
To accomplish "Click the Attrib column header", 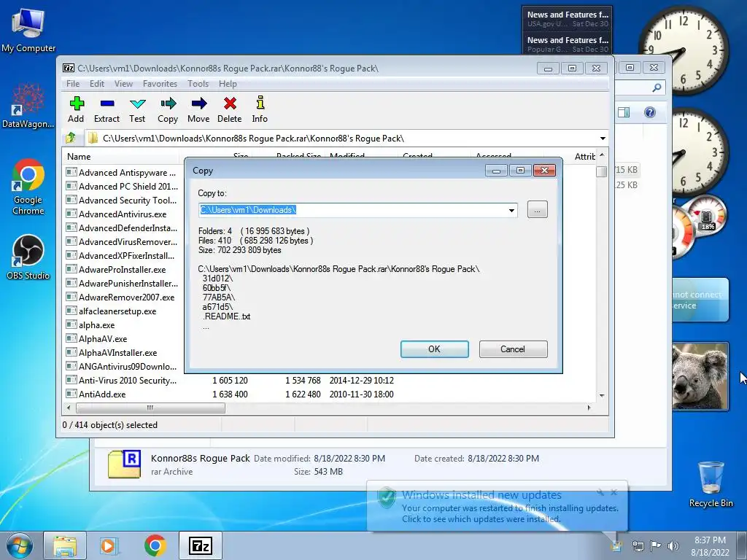I will click(x=584, y=156).
